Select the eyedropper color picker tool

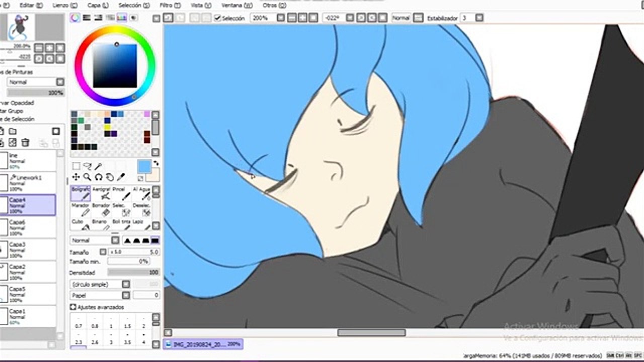point(121,177)
